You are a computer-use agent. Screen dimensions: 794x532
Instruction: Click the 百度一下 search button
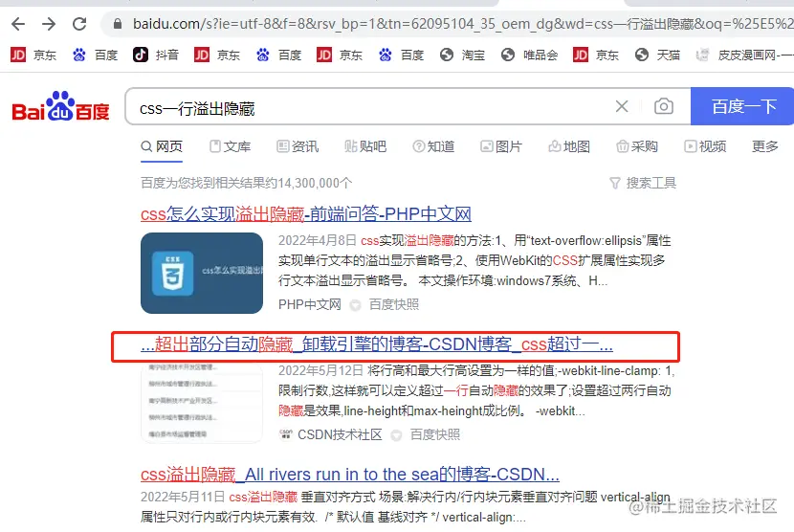coord(742,106)
